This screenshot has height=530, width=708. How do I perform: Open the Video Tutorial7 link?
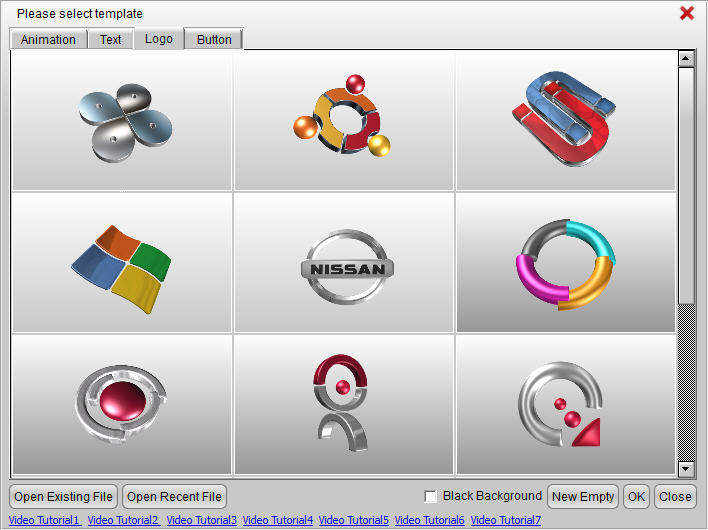506,520
